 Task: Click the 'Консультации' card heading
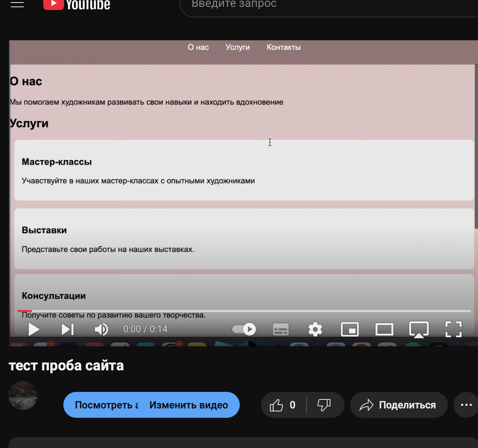[54, 296]
